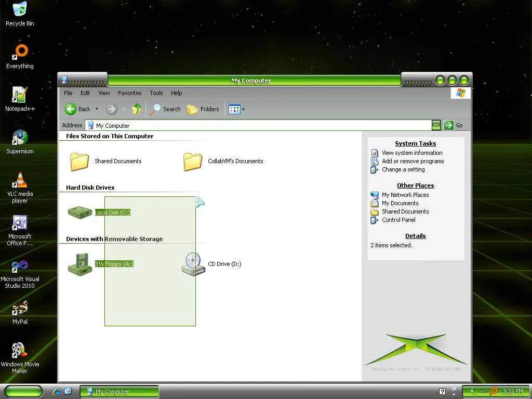Viewport: 532px width, 399px height.
Task: Click the Go arrow button
Action: (x=448, y=125)
